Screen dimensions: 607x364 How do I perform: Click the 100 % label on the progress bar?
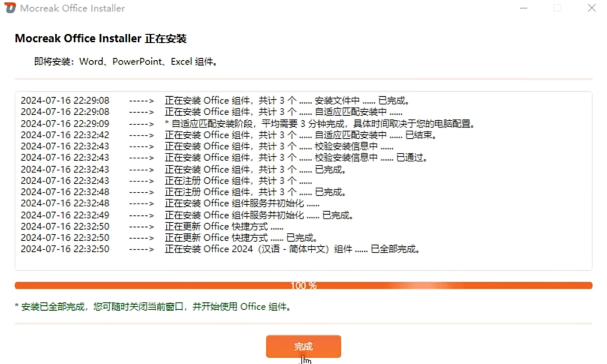[x=303, y=285]
